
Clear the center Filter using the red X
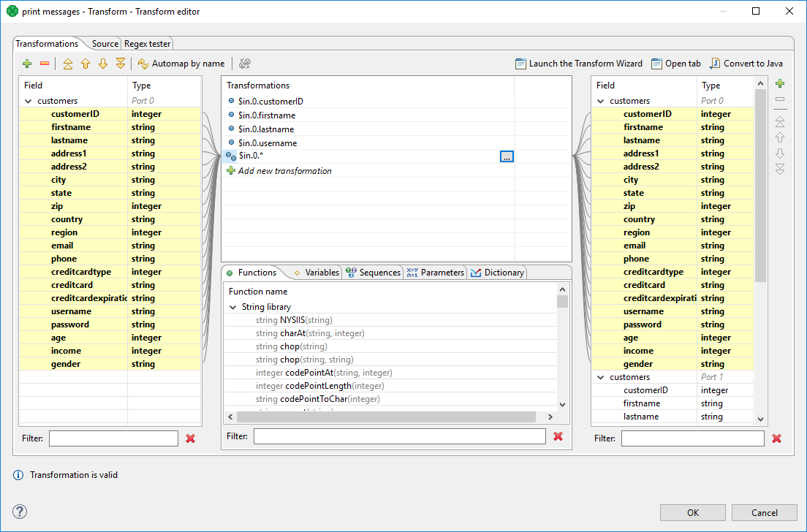pyautogui.click(x=558, y=436)
